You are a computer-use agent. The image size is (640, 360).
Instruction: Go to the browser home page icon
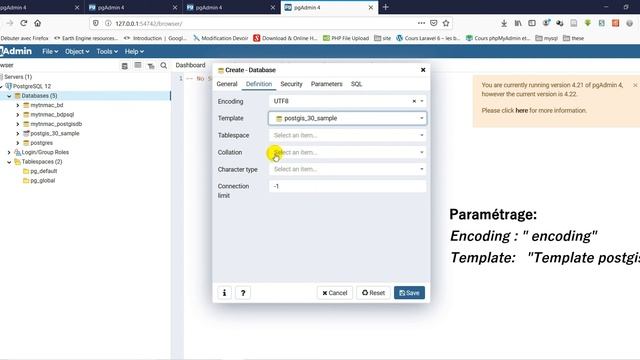pos(38,23)
